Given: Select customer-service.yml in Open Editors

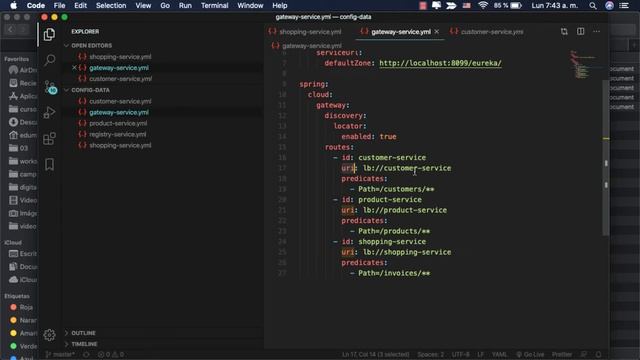Looking at the screenshot, I should 120,79.
